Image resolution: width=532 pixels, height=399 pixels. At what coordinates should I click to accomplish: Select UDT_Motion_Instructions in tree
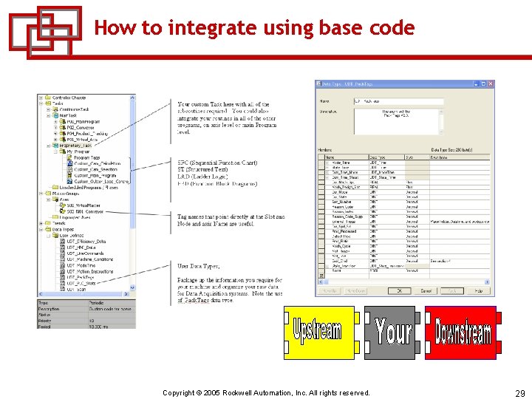click(90, 271)
